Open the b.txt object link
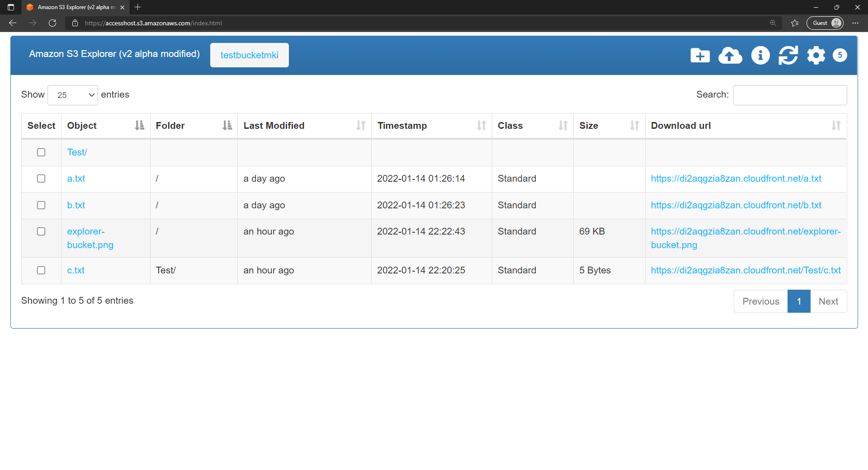This screenshot has height=470, width=868. [76, 205]
